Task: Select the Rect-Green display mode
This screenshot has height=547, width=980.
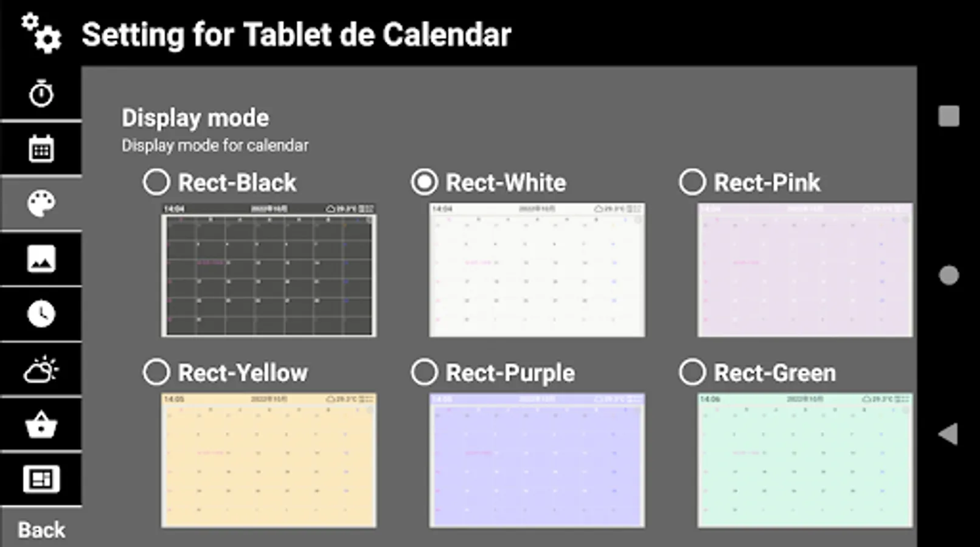Action: point(692,371)
